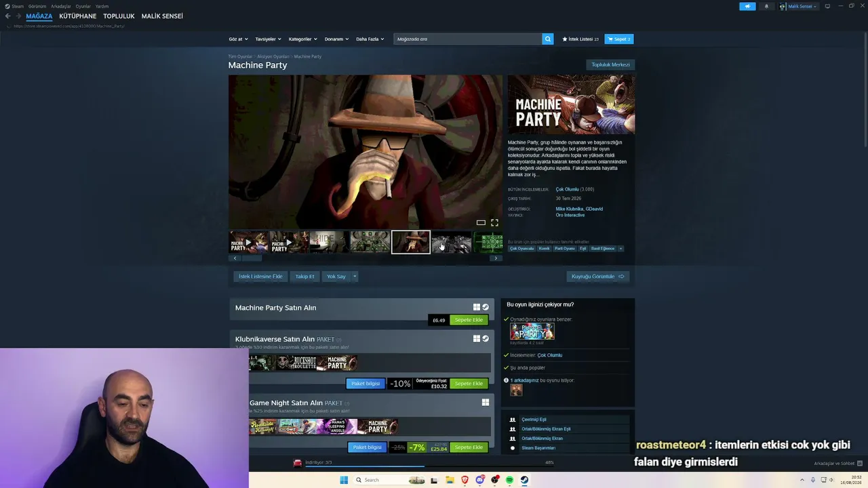Click the Ortak/Bölünmüş Ekran Eşli icon

tap(513, 429)
